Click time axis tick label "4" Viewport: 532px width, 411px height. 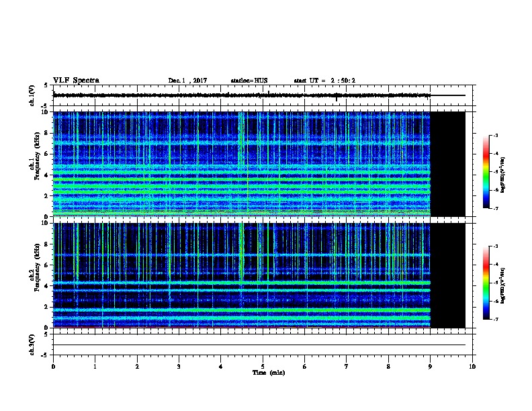tap(220, 366)
